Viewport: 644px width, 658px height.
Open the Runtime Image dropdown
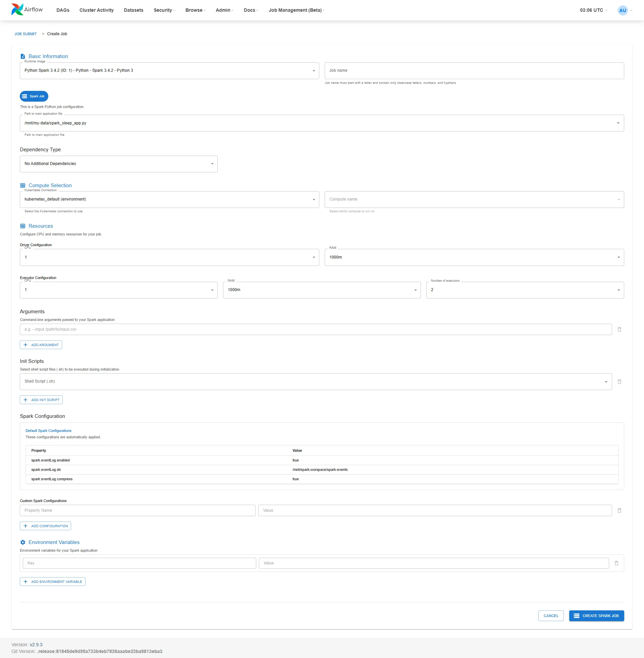pyautogui.click(x=169, y=71)
